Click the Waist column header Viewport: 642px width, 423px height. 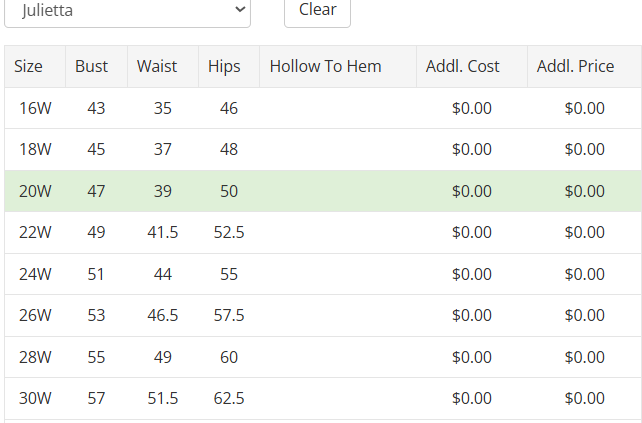click(x=157, y=67)
